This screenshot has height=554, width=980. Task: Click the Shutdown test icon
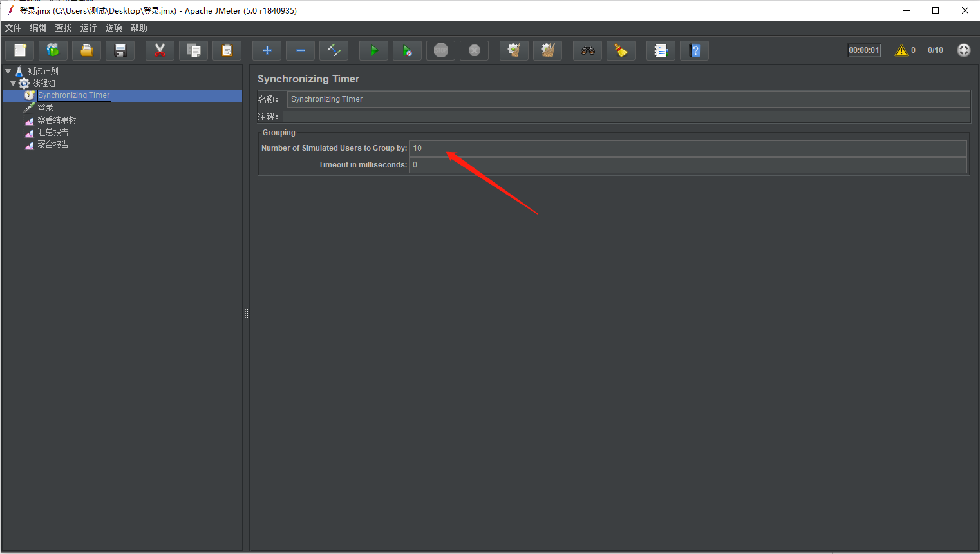pyautogui.click(x=474, y=50)
